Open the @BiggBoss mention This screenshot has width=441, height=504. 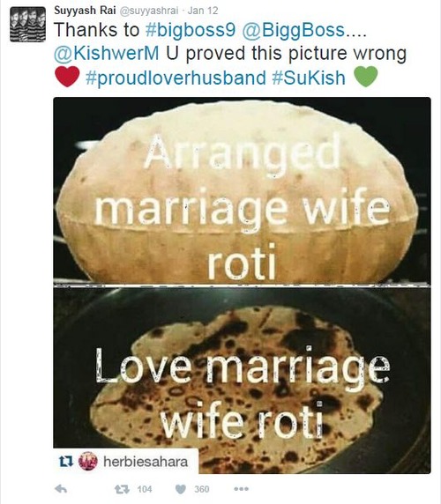pyautogui.click(x=294, y=30)
